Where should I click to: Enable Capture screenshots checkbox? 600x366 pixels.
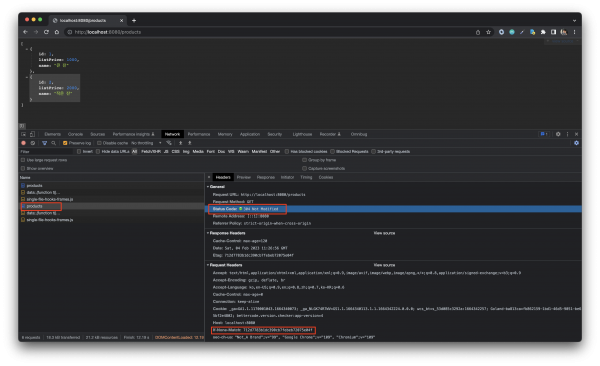click(305, 168)
